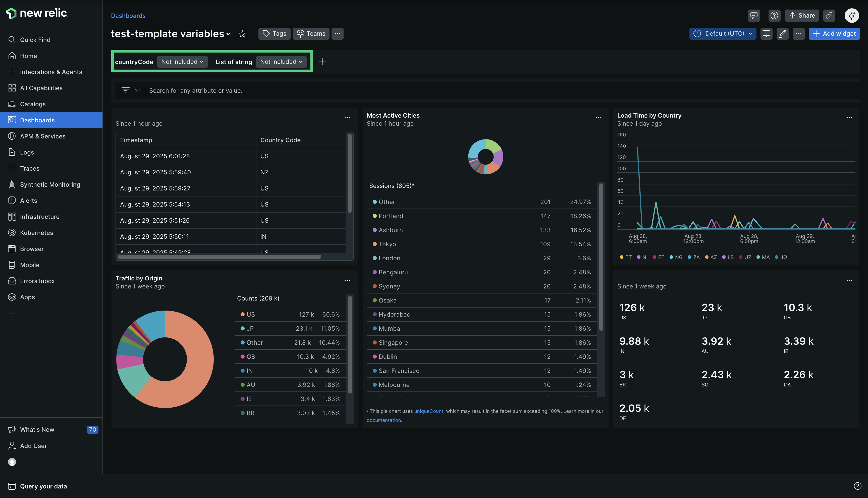Open the Errors Inbox

[37, 281]
